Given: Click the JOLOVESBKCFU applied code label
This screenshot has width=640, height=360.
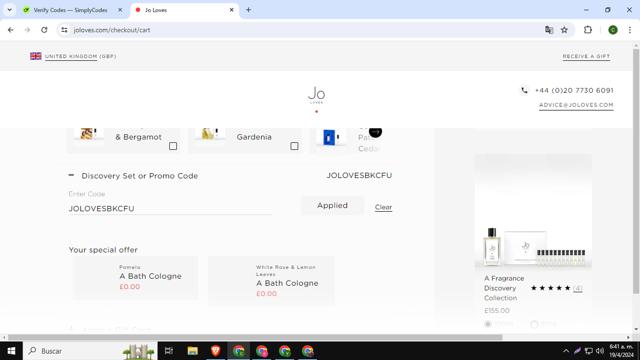Looking at the screenshot, I should [x=359, y=175].
